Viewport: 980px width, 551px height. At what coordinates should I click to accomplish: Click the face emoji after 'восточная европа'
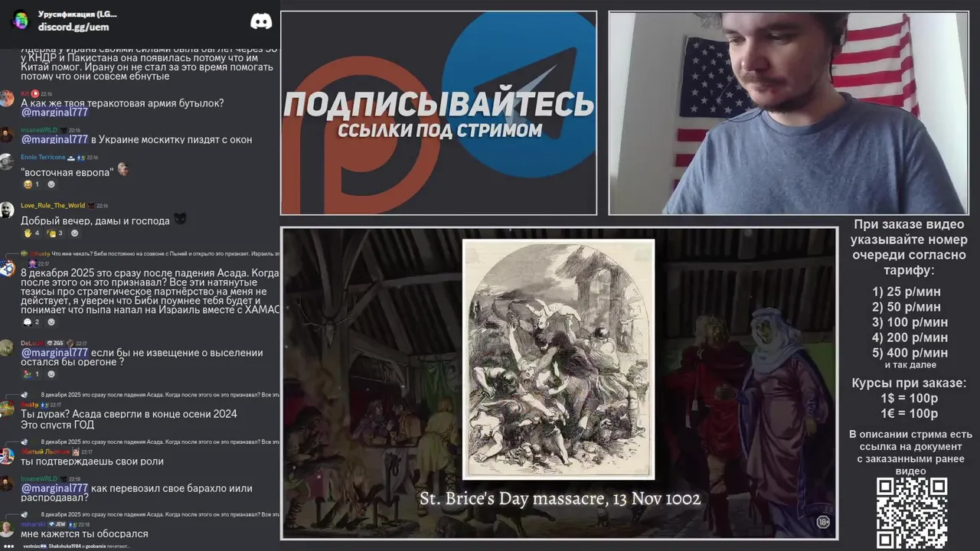coord(122,169)
